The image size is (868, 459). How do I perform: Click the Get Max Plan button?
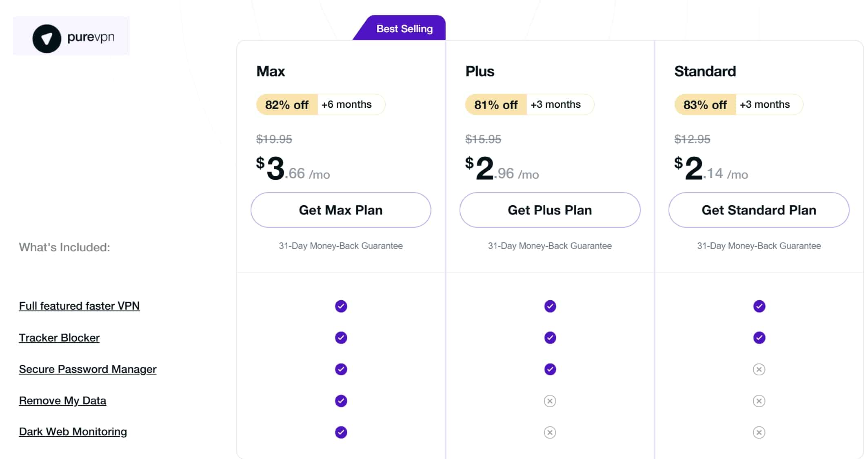pos(341,210)
